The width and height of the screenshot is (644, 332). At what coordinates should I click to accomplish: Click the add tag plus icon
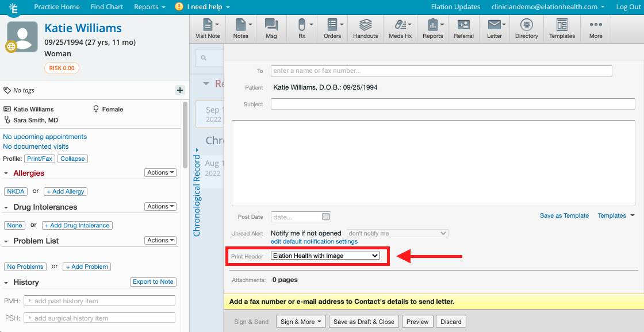(179, 90)
